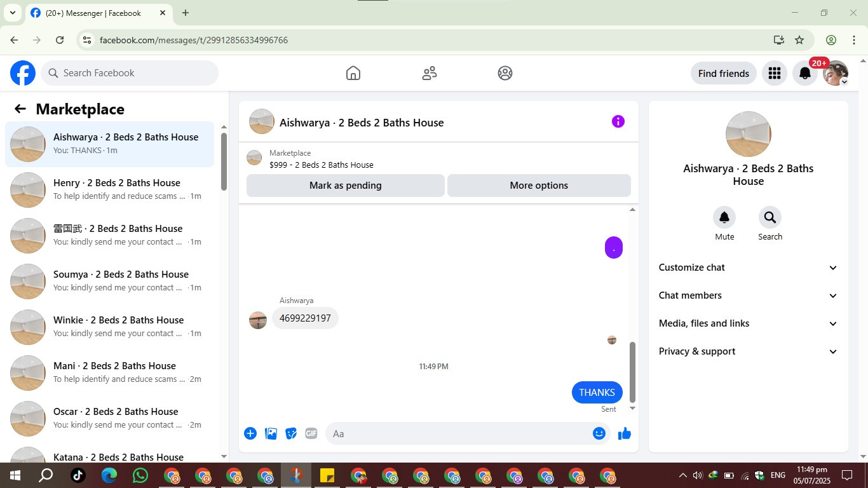This screenshot has width=868, height=488.
Task: Click the Search Facebook field
Action: (x=130, y=73)
